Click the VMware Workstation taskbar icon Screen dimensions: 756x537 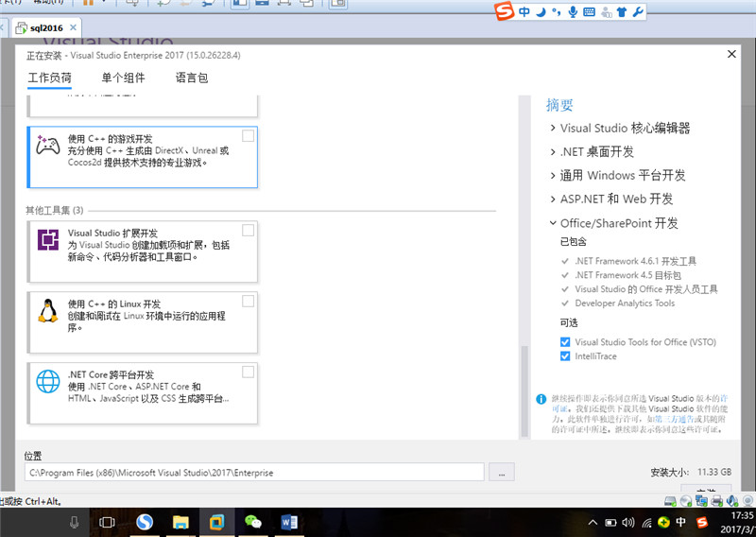click(217, 522)
